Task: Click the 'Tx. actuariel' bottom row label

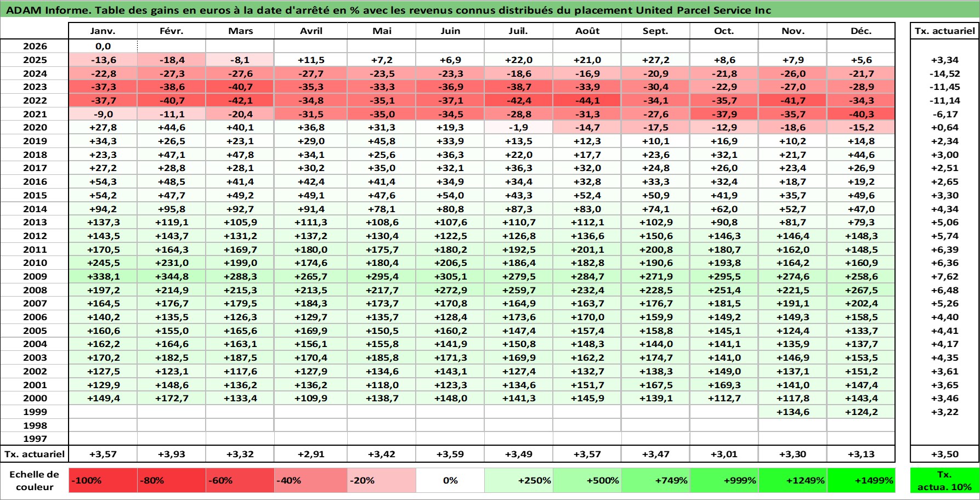Action: (35, 454)
